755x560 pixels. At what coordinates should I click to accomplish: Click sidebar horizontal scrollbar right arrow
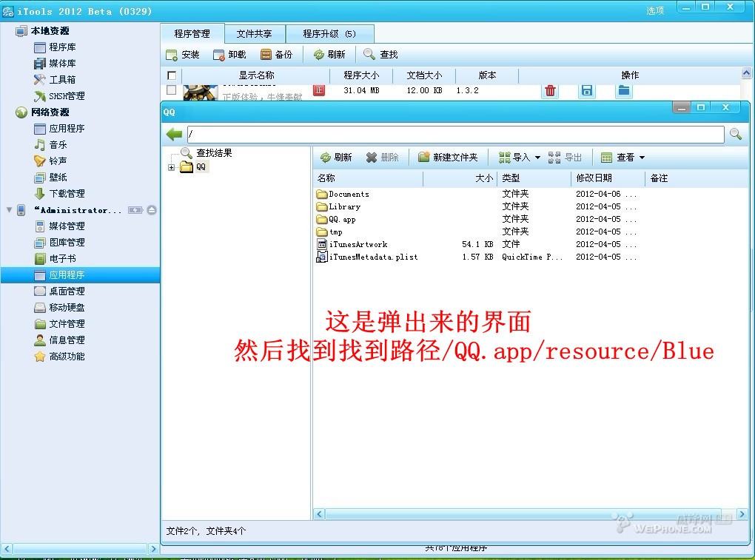click(153, 548)
